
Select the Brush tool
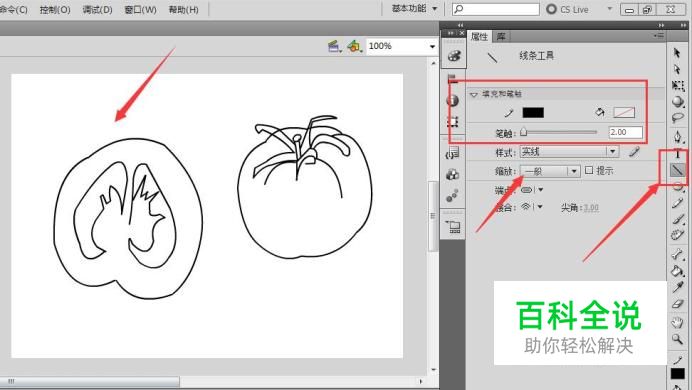point(677,219)
